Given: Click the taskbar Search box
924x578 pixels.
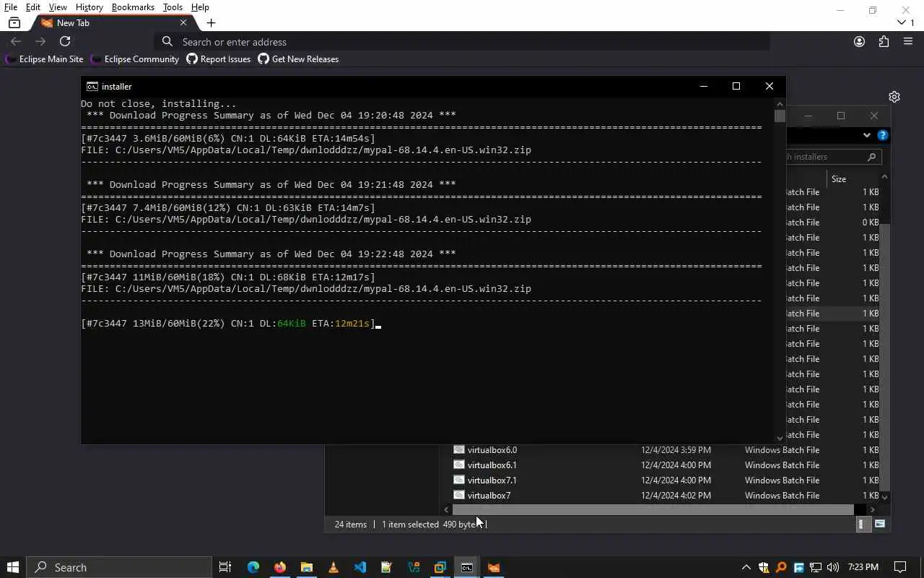Looking at the screenshot, I should tap(120, 567).
